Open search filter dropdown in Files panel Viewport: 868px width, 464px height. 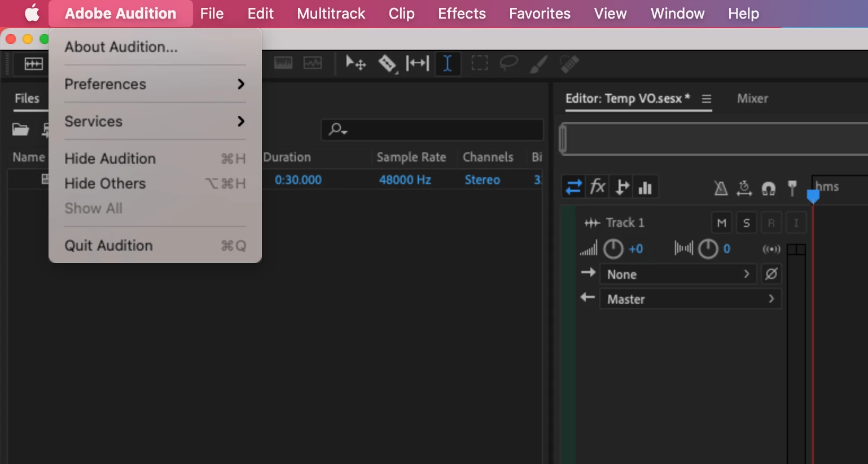coord(337,130)
